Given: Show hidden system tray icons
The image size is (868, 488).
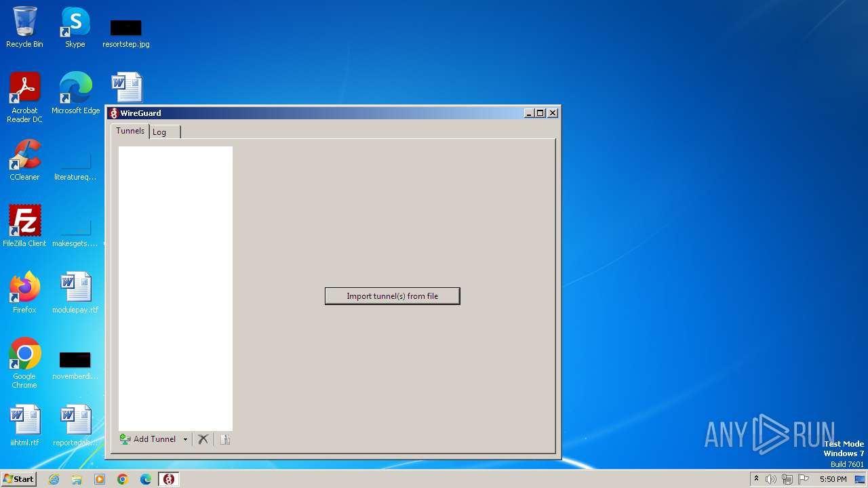Looking at the screenshot, I should pos(756,479).
